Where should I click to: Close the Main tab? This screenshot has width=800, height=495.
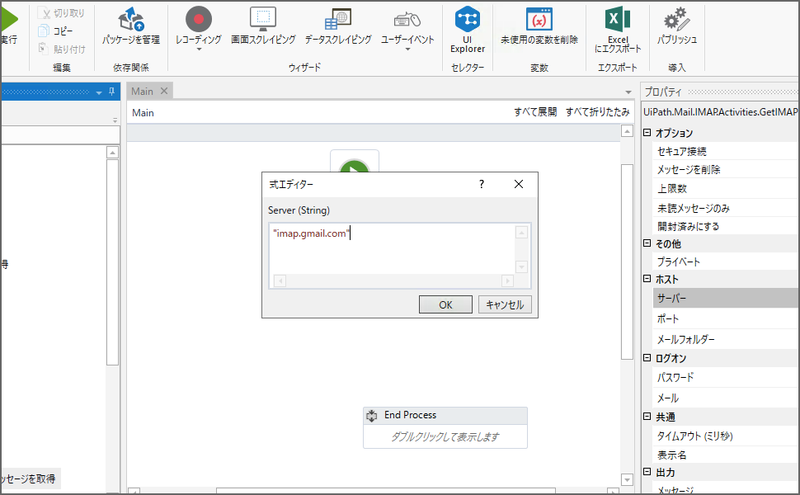pos(164,91)
